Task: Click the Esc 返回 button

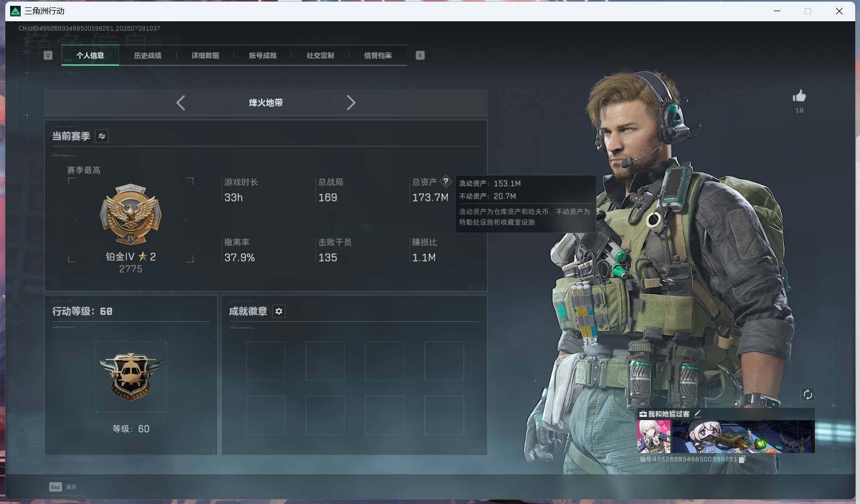Action: coord(63,486)
